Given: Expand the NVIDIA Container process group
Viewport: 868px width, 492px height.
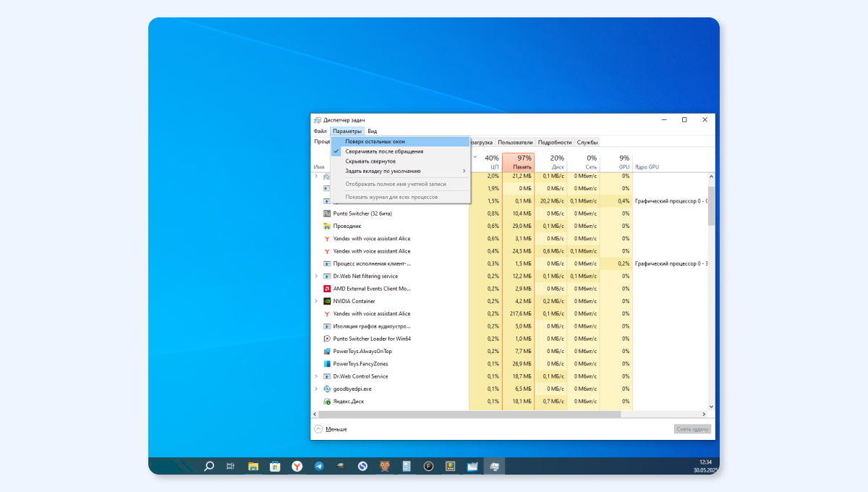Looking at the screenshot, I should tap(316, 301).
